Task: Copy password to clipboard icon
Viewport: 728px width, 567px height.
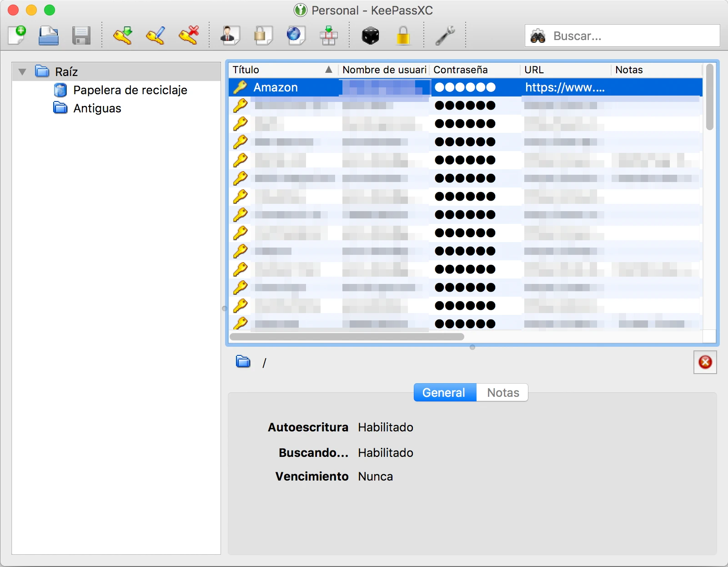Action: pos(263,35)
